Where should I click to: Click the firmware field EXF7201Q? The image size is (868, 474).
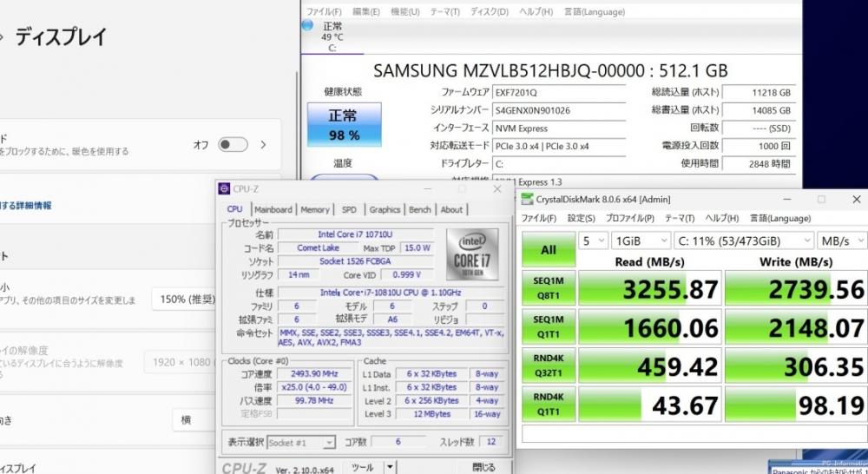(559, 93)
